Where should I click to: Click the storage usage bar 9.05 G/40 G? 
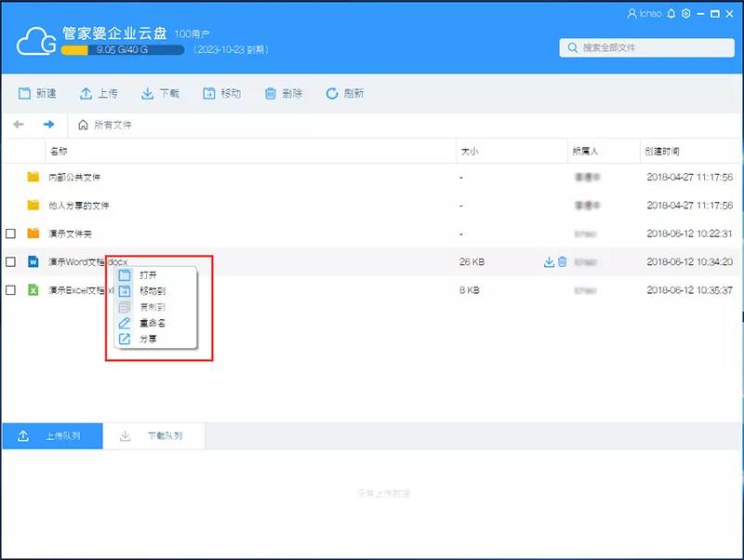[x=123, y=50]
